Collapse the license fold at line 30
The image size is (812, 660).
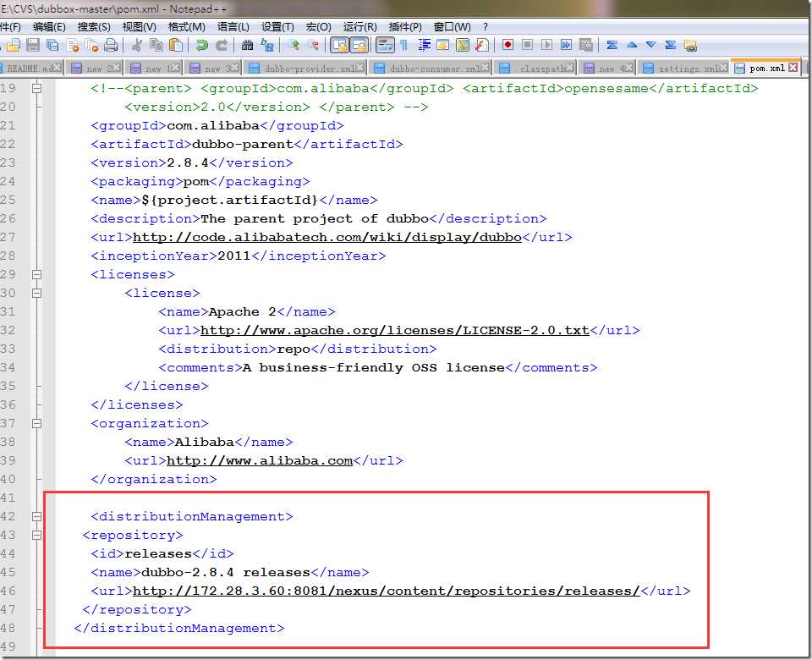coord(36,294)
